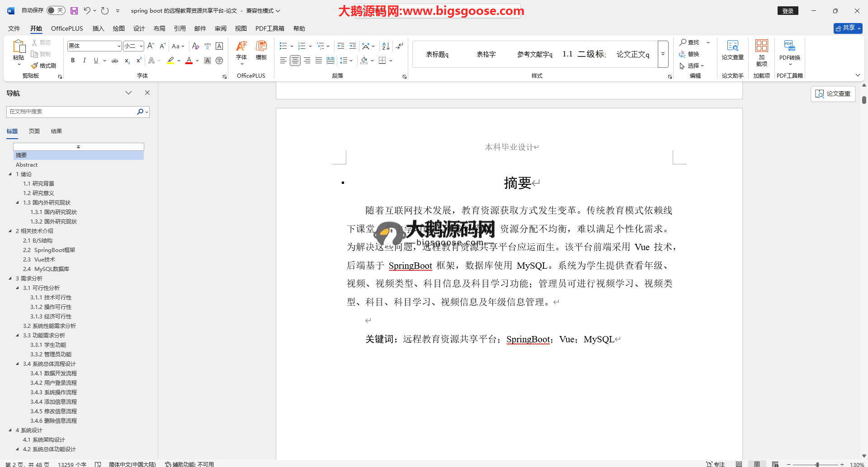The height and width of the screenshot is (467, 868).
Task: Click the Format Painter (格式刷) icon
Action: click(x=44, y=66)
